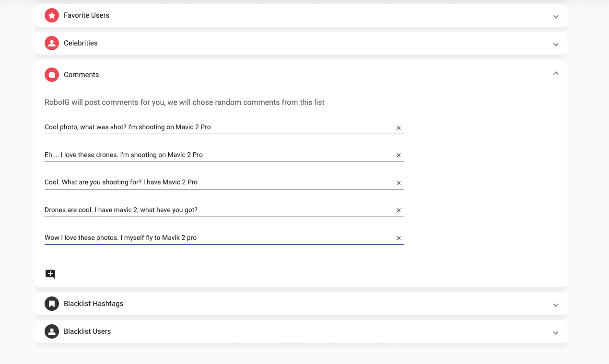Viewport: 609px width, 364px height.
Task: Click the Favorite Users star icon
Action: click(x=52, y=15)
